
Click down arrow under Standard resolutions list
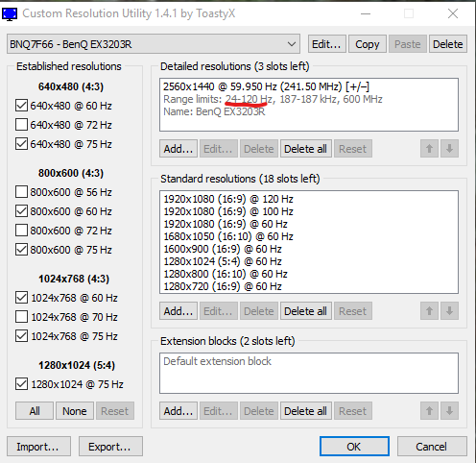(x=449, y=311)
